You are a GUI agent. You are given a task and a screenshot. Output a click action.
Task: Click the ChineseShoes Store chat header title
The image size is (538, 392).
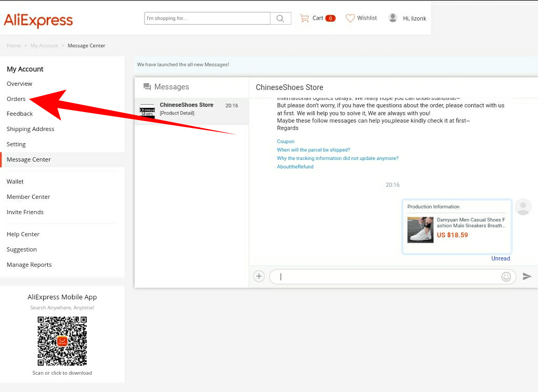(x=290, y=87)
